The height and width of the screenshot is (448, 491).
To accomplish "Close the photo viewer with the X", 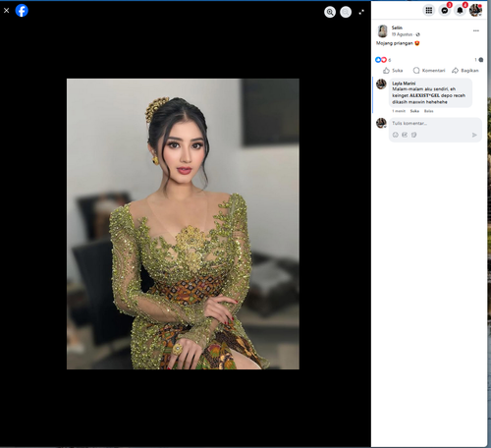I will (x=6, y=11).
